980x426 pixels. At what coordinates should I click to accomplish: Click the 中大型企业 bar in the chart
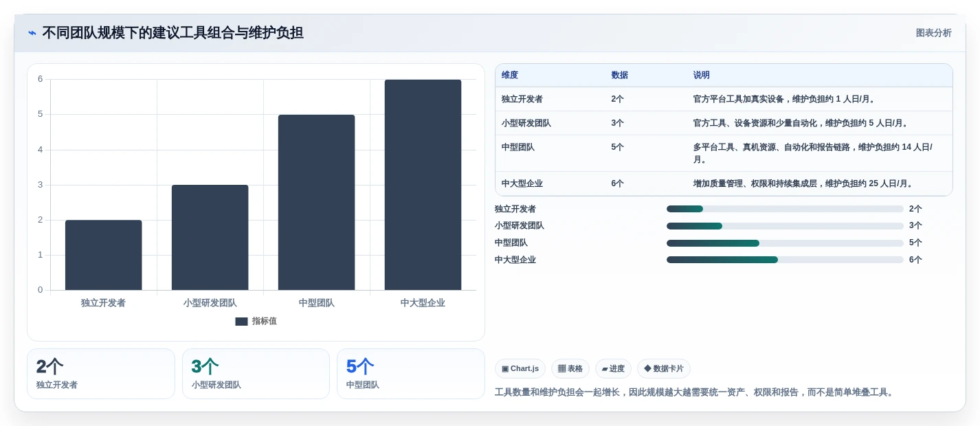(x=423, y=185)
